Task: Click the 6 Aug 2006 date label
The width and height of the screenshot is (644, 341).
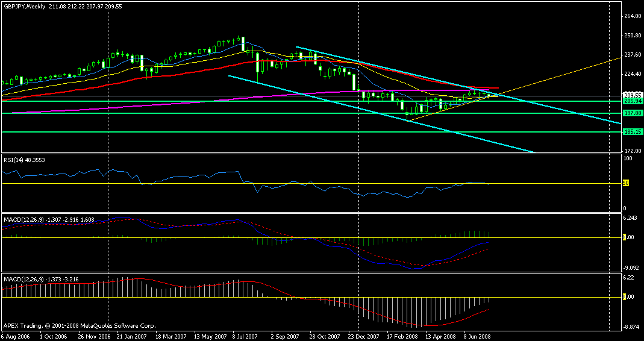Action: point(16,336)
